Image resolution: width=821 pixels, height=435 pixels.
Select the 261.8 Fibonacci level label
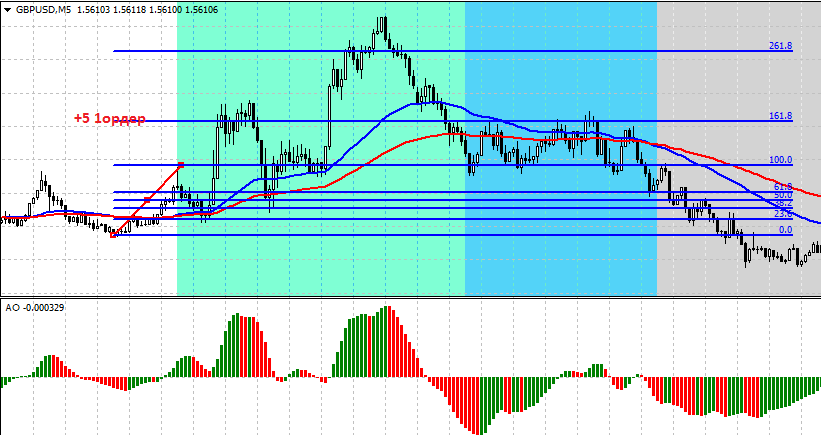(x=780, y=46)
